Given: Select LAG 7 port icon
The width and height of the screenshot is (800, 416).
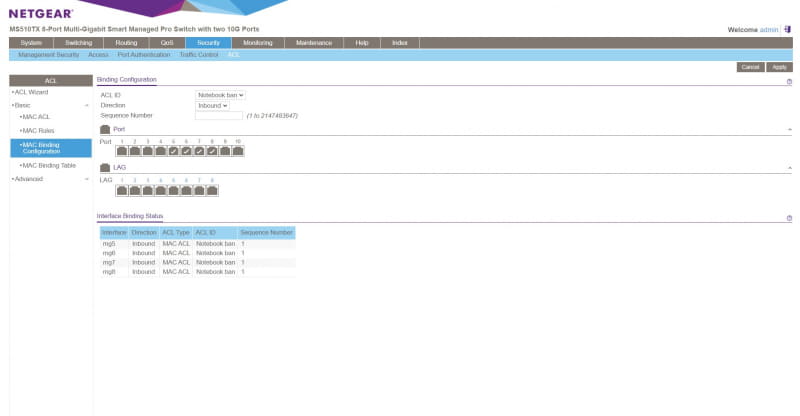Looking at the screenshot, I should pos(199,191).
